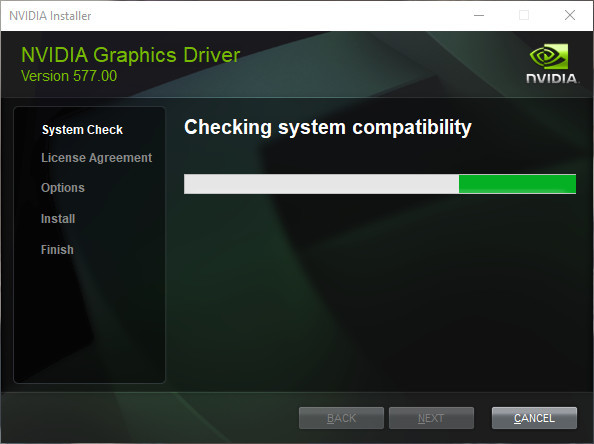
Task: Minimize the NVIDIA Installer window
Action: (479, 16)
